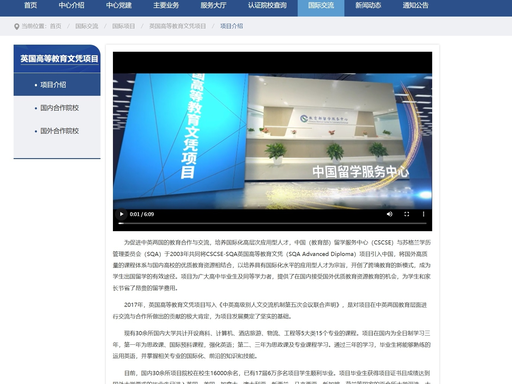This screenshot has height=384, width=512.
Task: Open the 服务大厅 navigation item
Action: point(213,6)
